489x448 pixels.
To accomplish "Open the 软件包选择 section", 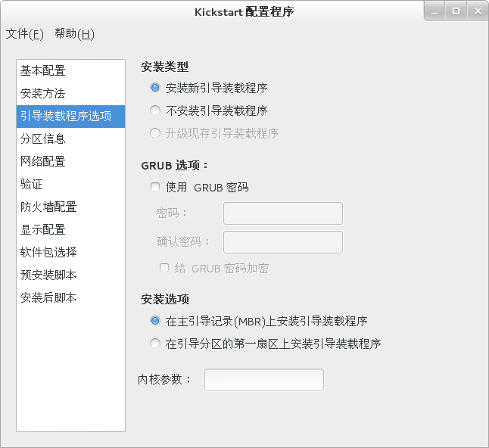I will point(71,253).
